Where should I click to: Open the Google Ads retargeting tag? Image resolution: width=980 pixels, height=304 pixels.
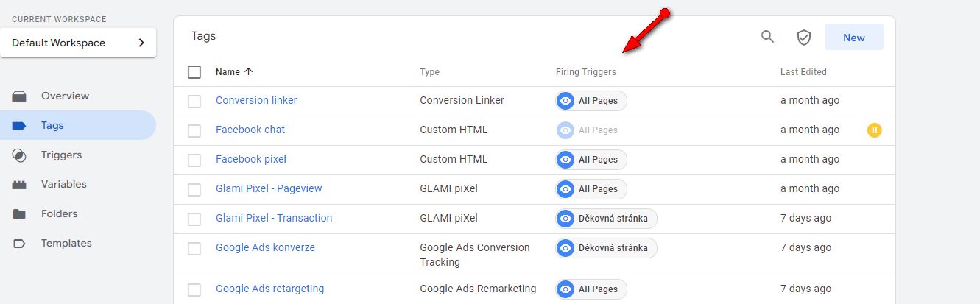269,289
